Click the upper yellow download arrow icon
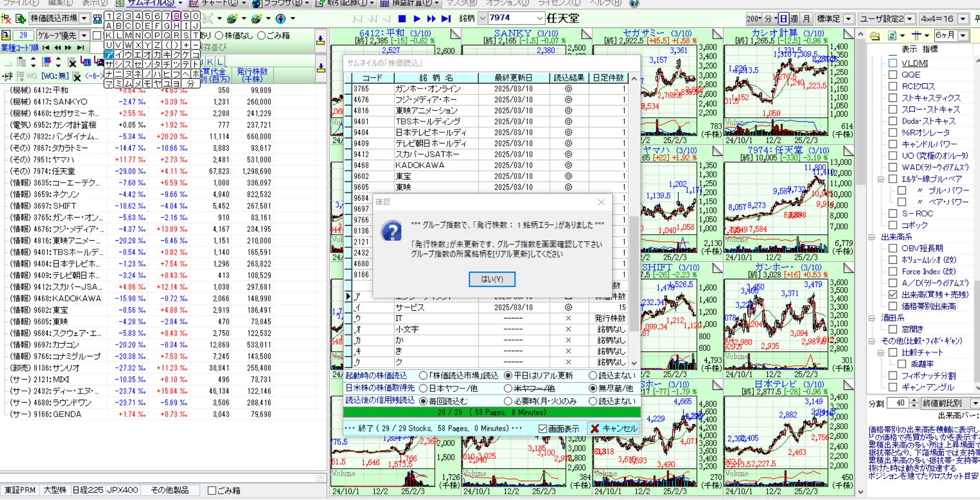This screenshot has width=980, height=500. 320,40
